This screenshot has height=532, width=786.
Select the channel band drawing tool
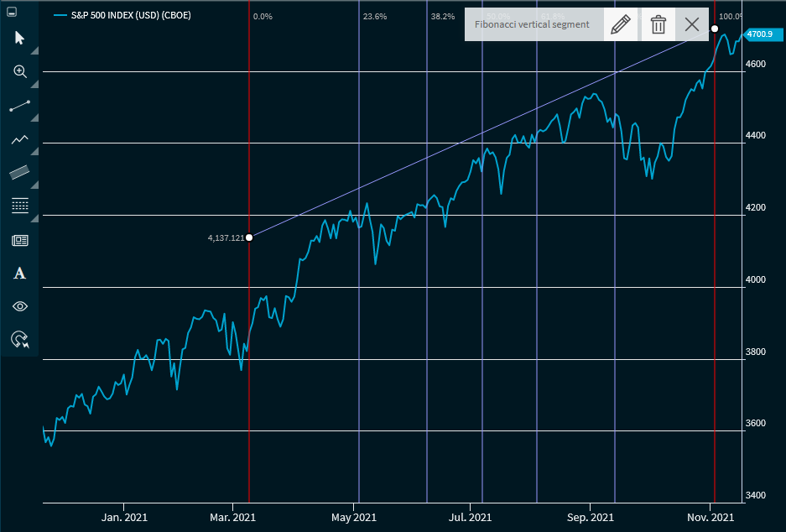(x=20, y=172)
